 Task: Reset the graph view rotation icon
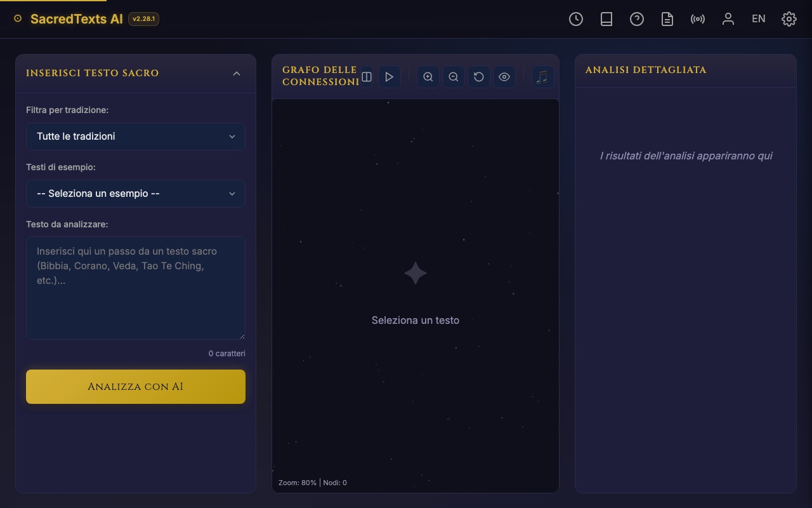pyautogui.click(x=479, y=77)
